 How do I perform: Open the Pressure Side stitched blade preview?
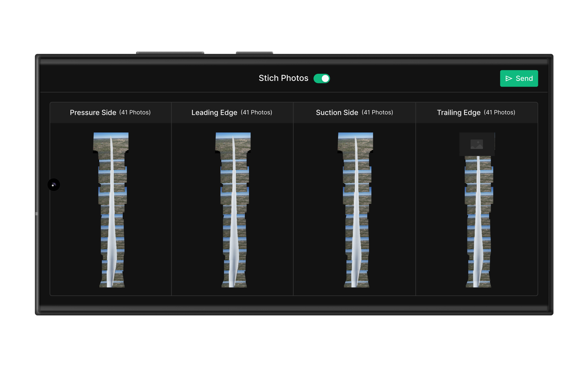coord(111,210)
